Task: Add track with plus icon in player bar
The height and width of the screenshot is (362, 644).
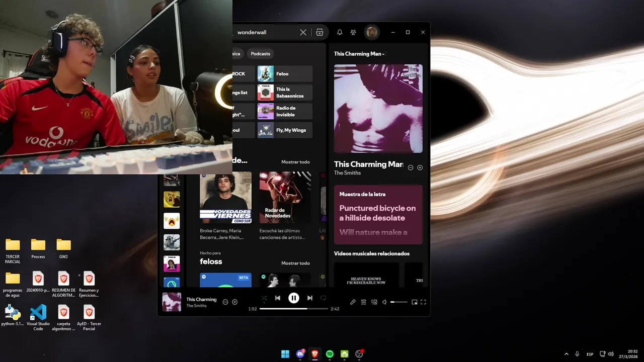Action: 234,302
